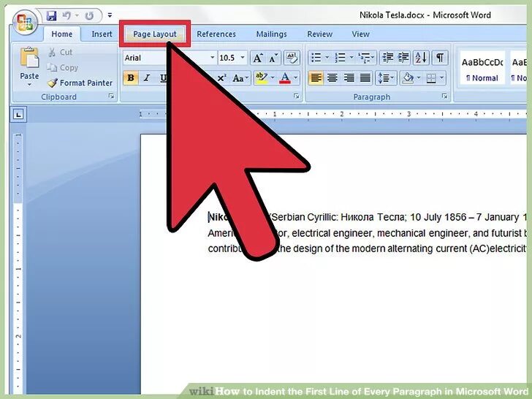Toggle show/hide paragraph marks
The width and height of the screenshot is (532, 399).
[440, 58]
